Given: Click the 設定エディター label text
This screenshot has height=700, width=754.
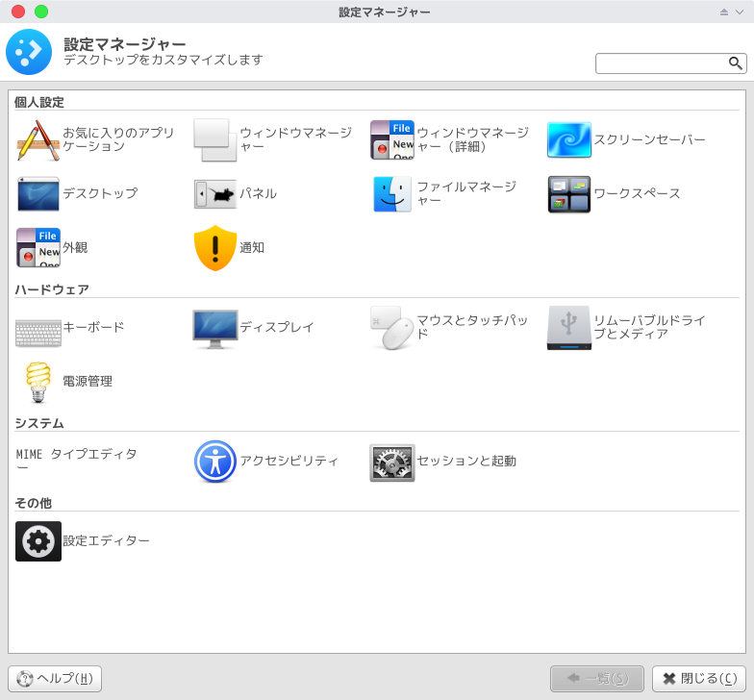Looking at the screenshot, I should (106, 540).
